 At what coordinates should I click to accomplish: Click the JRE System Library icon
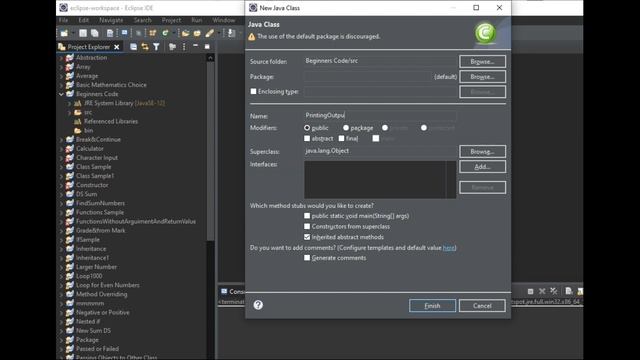[x=78, y=103]
